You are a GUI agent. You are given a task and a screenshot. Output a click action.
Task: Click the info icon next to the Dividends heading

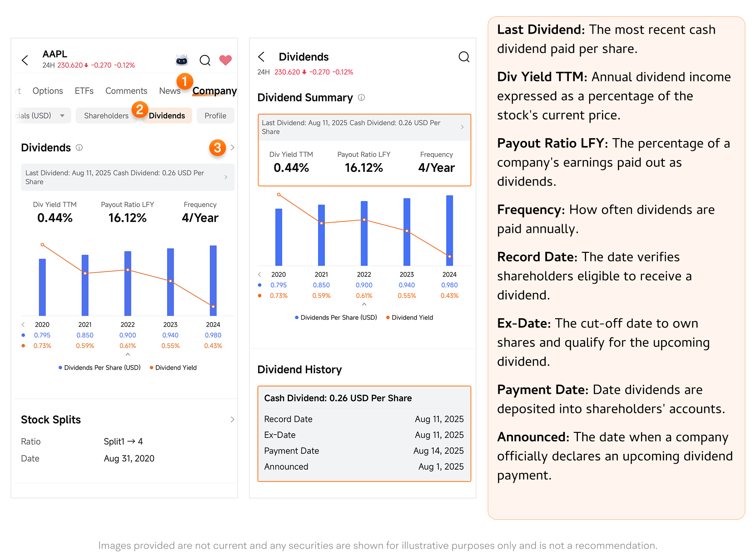pos(79,148)
